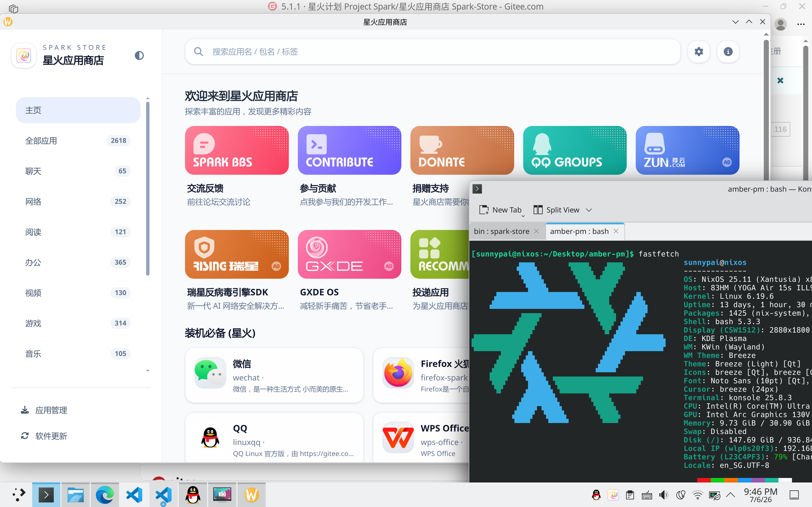The height and width of the screenshot is (507, 812).
Task: Close the amber-pm : bash tab
Action: 616,231
